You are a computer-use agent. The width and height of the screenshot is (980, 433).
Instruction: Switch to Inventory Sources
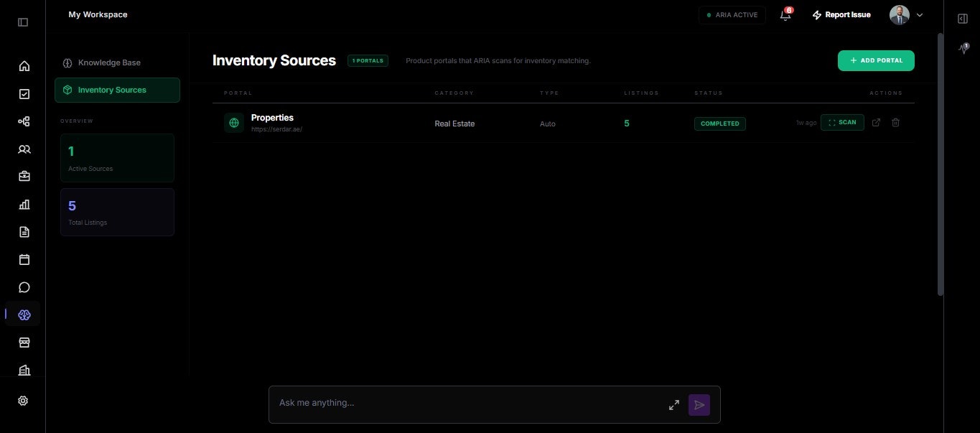click(x=112, y=90)
